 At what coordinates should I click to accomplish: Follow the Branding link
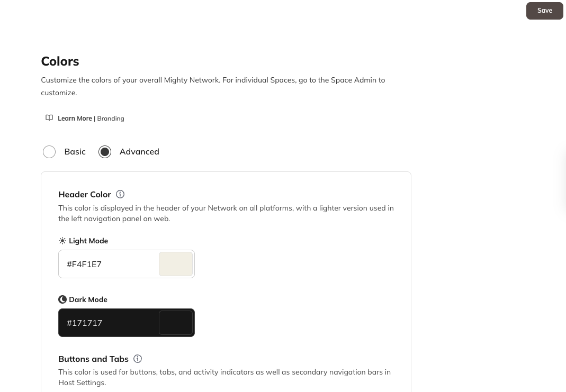coord(111,118)
